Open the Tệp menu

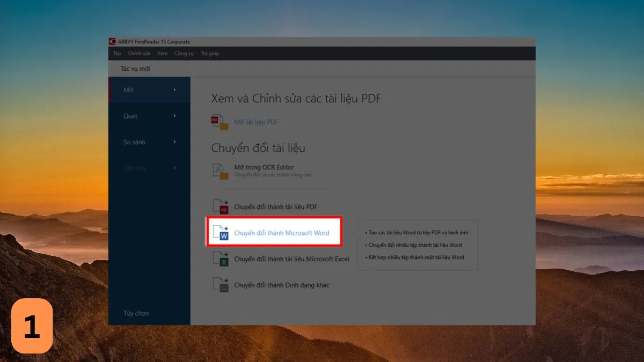pos(117,54)
